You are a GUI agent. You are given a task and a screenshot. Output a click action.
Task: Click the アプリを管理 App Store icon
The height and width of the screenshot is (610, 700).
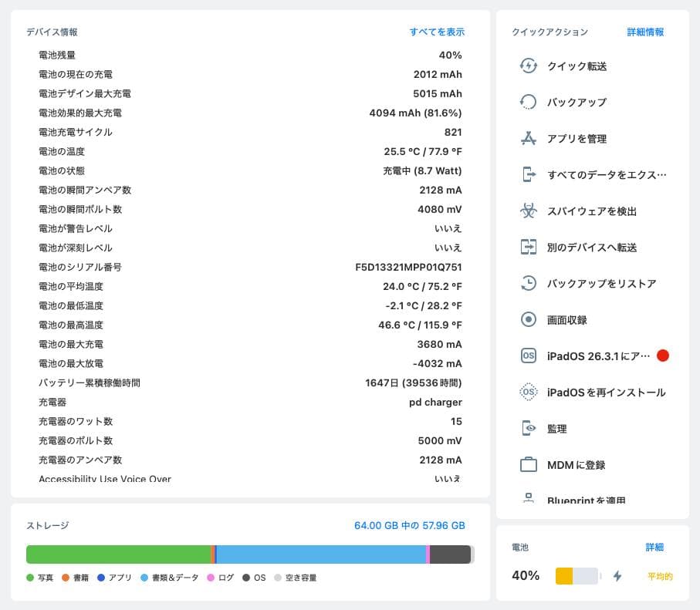pyautogui.click(x=528, y=138)
